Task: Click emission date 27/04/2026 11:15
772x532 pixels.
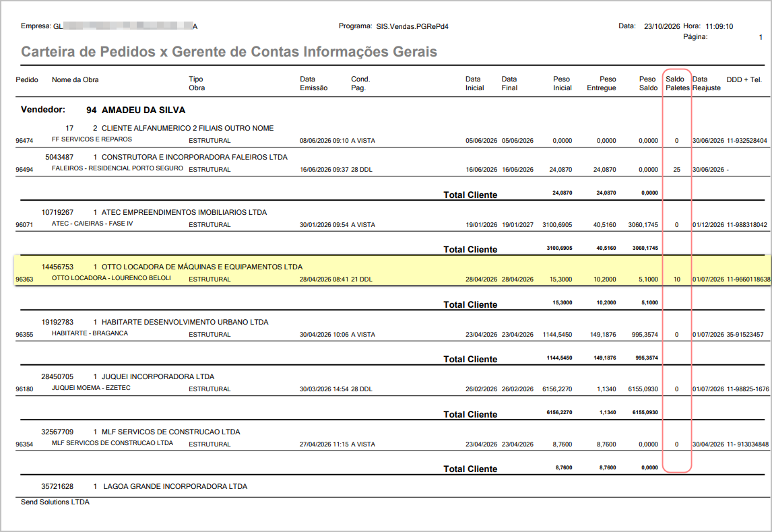Action: [324, 444]
